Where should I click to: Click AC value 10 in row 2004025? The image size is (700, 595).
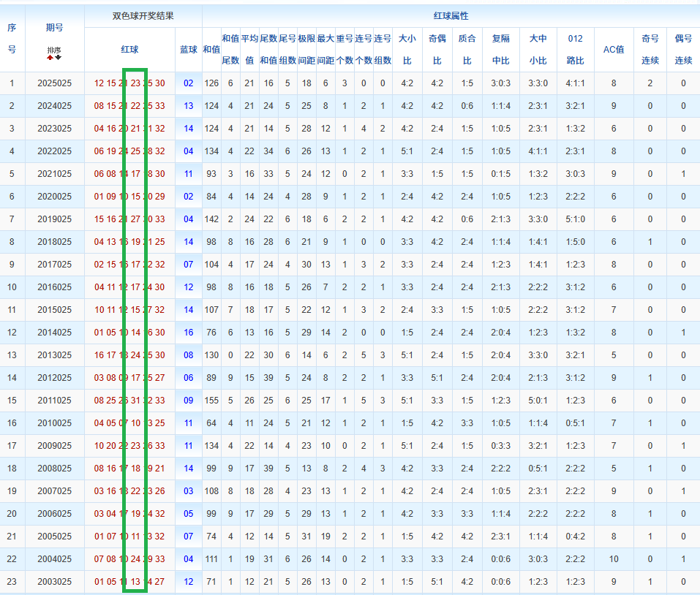(614, 559)
